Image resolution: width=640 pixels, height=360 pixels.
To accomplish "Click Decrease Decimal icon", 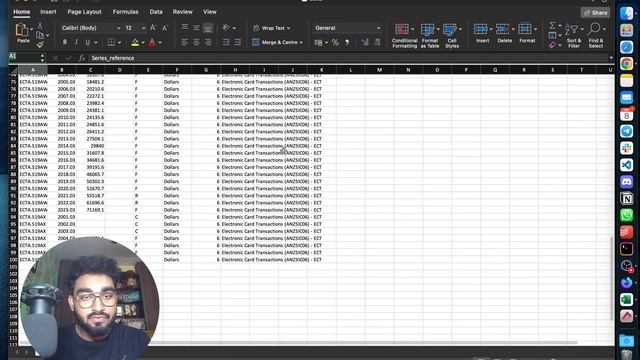I will pyautogui.click(x=377, y=42).
